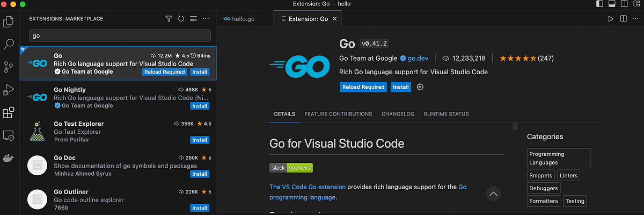The width and height of the screenshot is (644, 215).
Task: Install the Go Test Explorer extension
Action: coord(200,140)
